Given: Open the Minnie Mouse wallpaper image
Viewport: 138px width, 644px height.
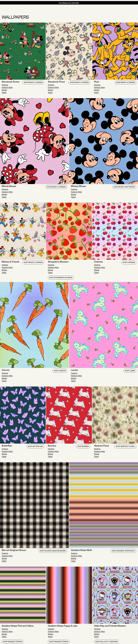Looking at the screenshot, I should [x=34, y=141].
